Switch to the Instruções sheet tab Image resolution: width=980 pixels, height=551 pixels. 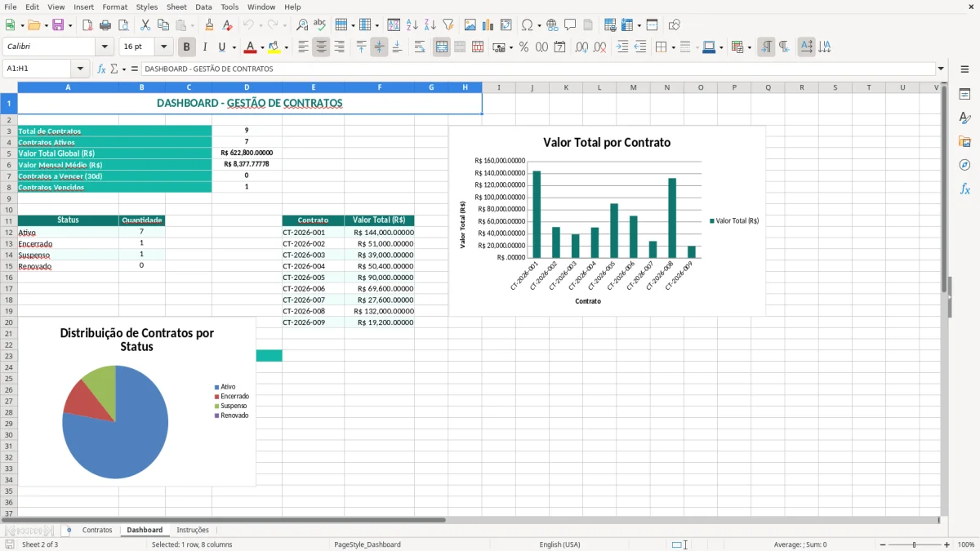pos(193,531)
